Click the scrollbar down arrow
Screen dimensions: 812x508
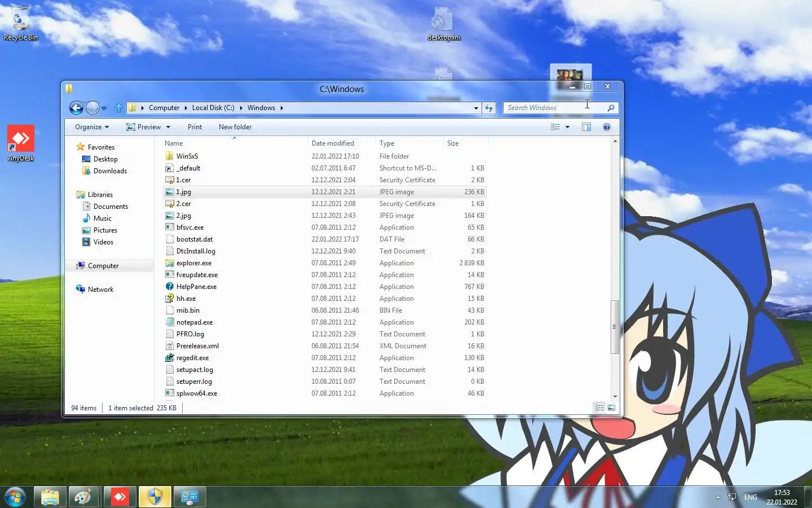[615, 396]
